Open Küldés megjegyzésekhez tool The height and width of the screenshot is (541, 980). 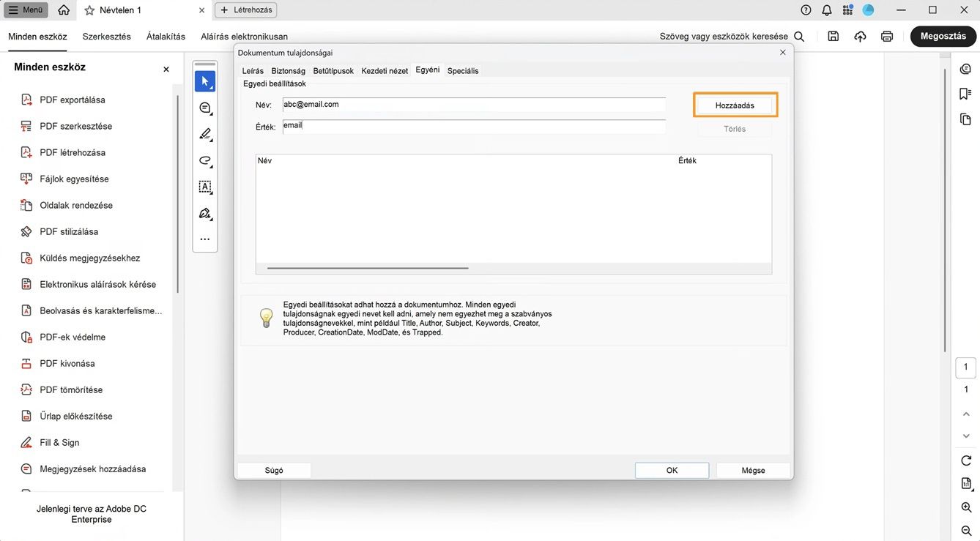click(92, 258)
